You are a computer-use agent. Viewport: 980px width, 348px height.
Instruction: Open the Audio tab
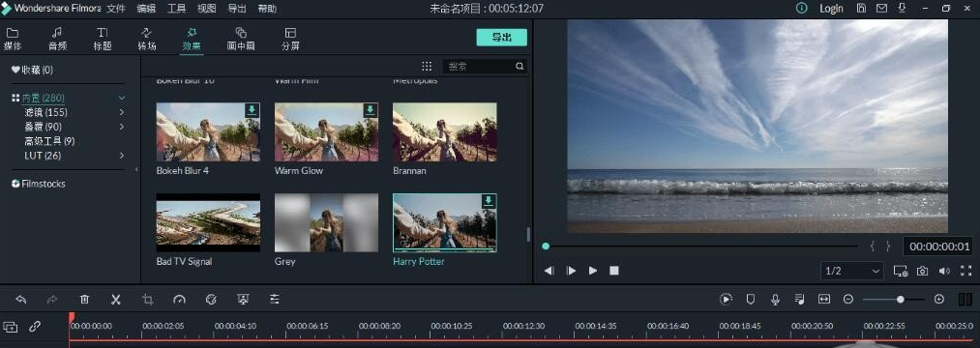[57, 39]
